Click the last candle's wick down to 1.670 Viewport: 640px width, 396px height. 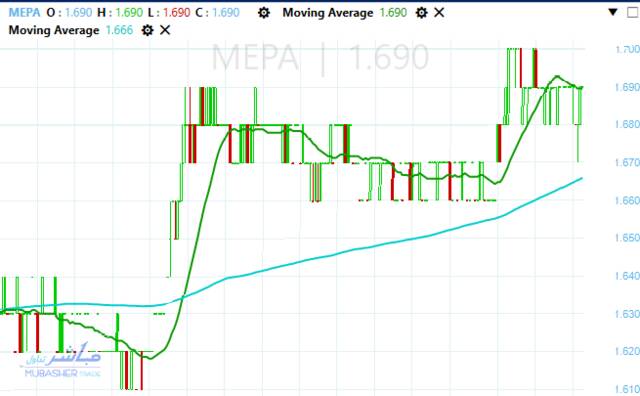click(x=578, y=143)
